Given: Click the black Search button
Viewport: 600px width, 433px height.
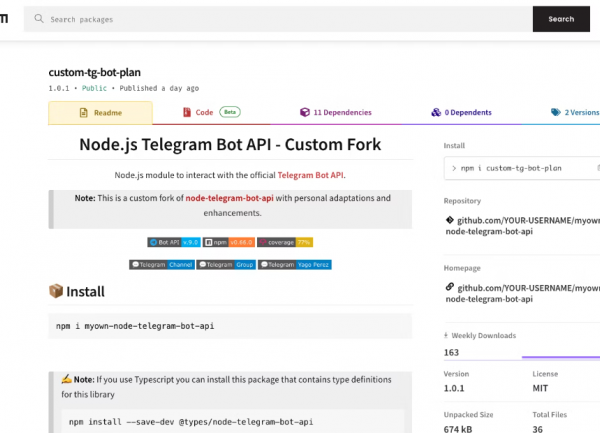Looking at the screenshot, I should [561, 19].
